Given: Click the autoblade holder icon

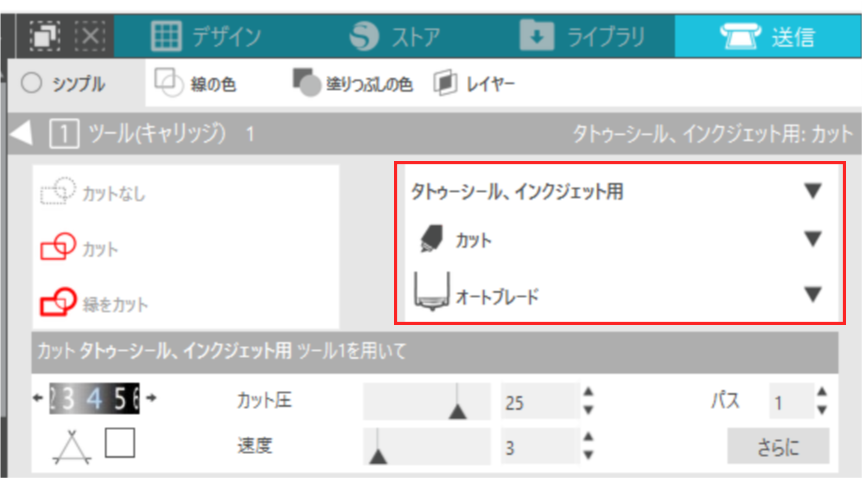Looking at the screenshot, I should (432, 292).
